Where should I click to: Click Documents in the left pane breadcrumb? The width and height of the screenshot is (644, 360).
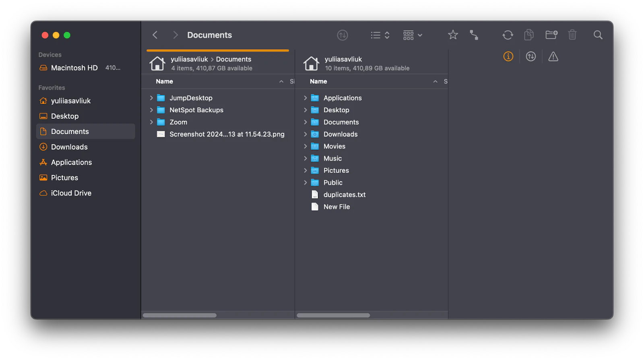tap(233, 59)
